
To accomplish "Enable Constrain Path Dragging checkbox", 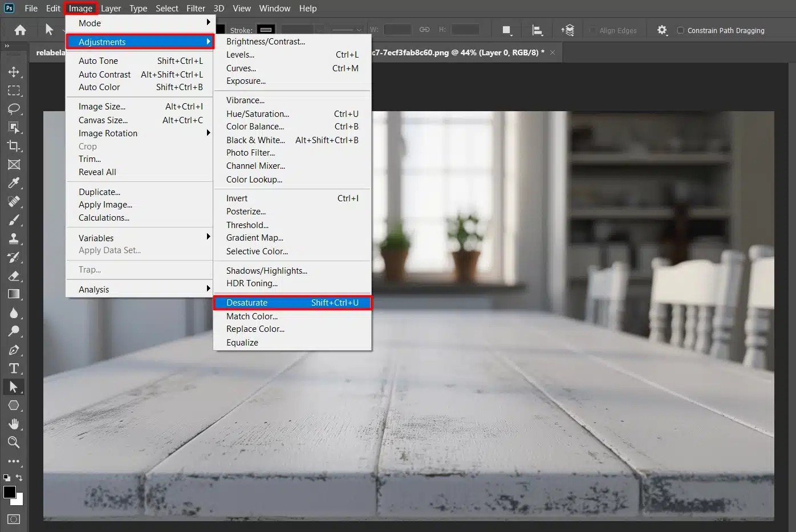I will tap(680, 30).
